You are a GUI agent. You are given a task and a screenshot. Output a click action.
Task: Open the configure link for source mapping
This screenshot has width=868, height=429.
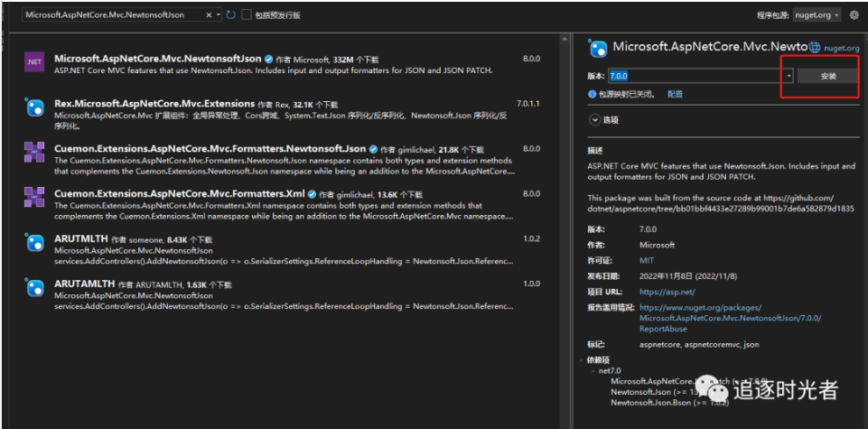pyautogui.click(x=675, y=95)
